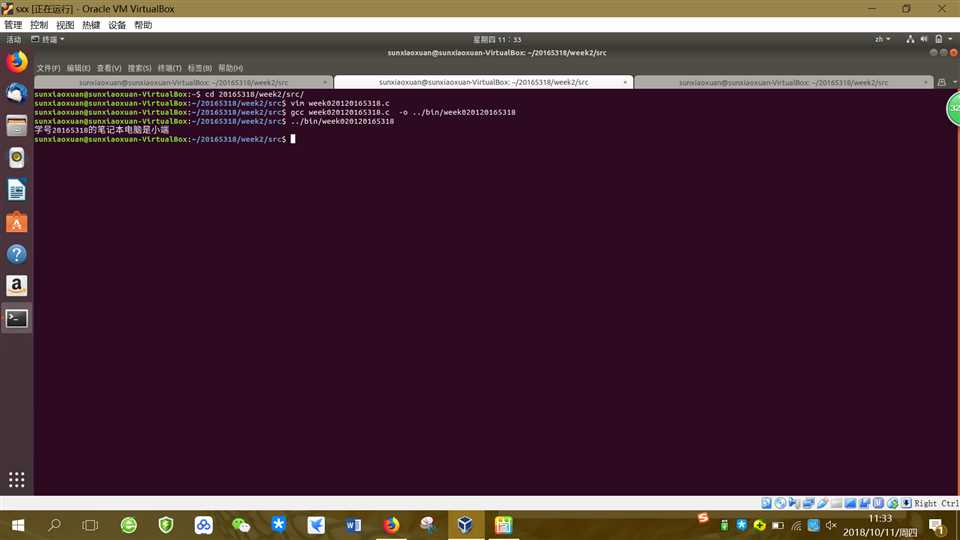Open the 视图 menu in VirtualBox
The height and width of the screenshot is (540, 960).
tap(65, 25)
